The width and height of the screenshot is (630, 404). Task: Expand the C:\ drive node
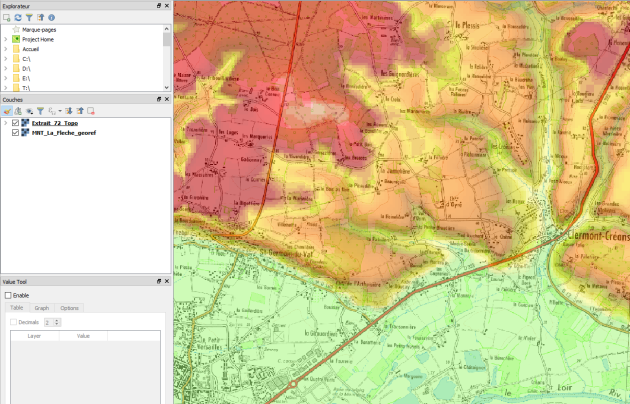(x=6, y=59)
